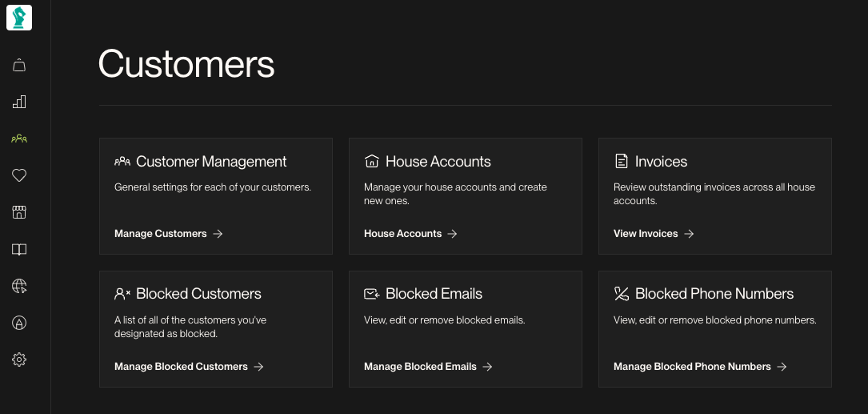Click the teal knight logo at top
The image size is (868, 414).
pos(19,17)
